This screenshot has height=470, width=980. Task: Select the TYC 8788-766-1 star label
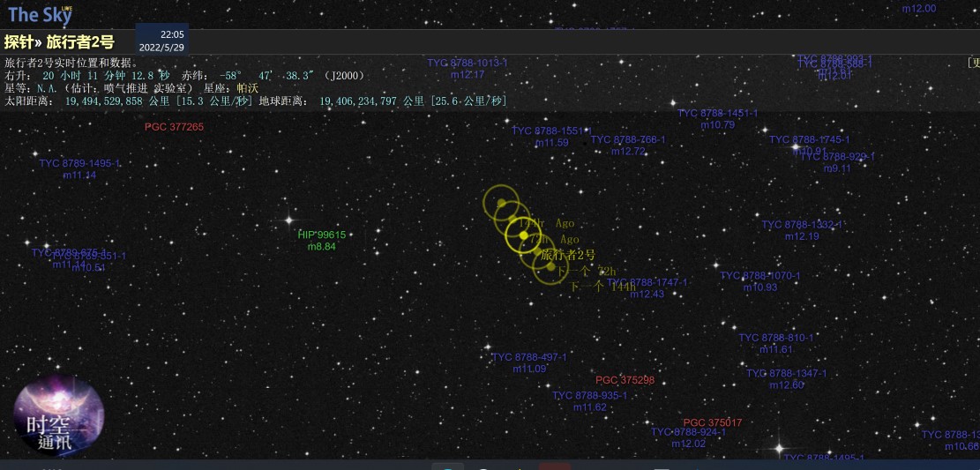click(628, 139)
